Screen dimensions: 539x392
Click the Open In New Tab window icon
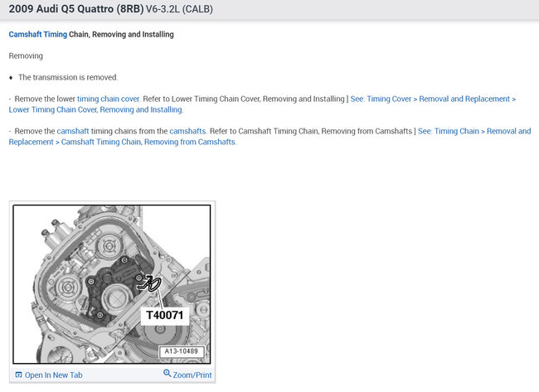[x=18, y=375]
